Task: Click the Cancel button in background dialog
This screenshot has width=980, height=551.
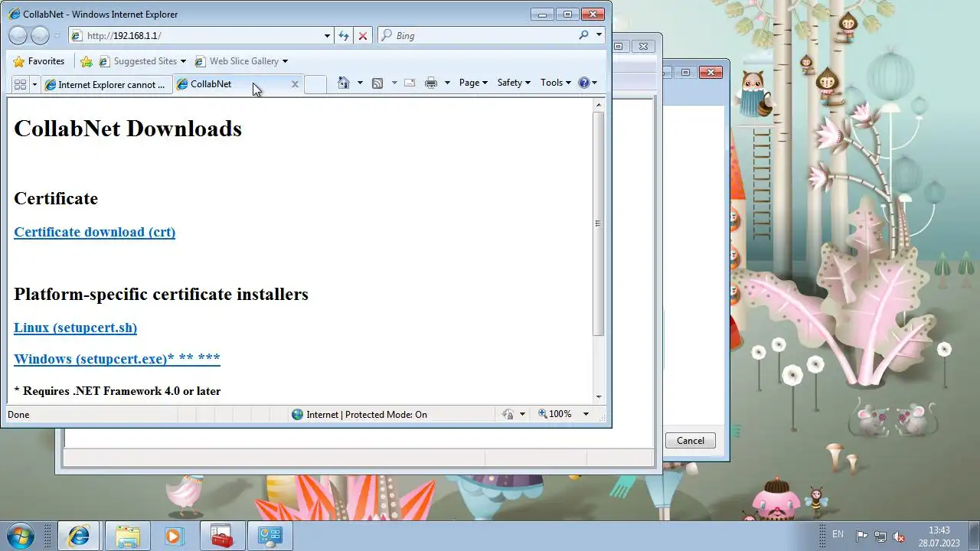Action: pos(690,440)
